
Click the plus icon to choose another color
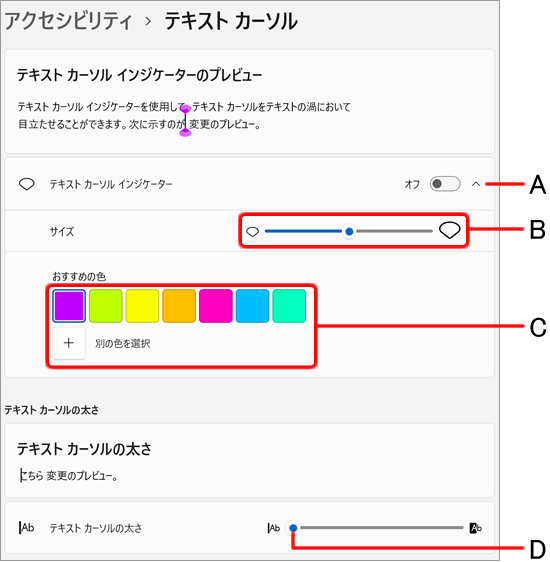point(69,343)
